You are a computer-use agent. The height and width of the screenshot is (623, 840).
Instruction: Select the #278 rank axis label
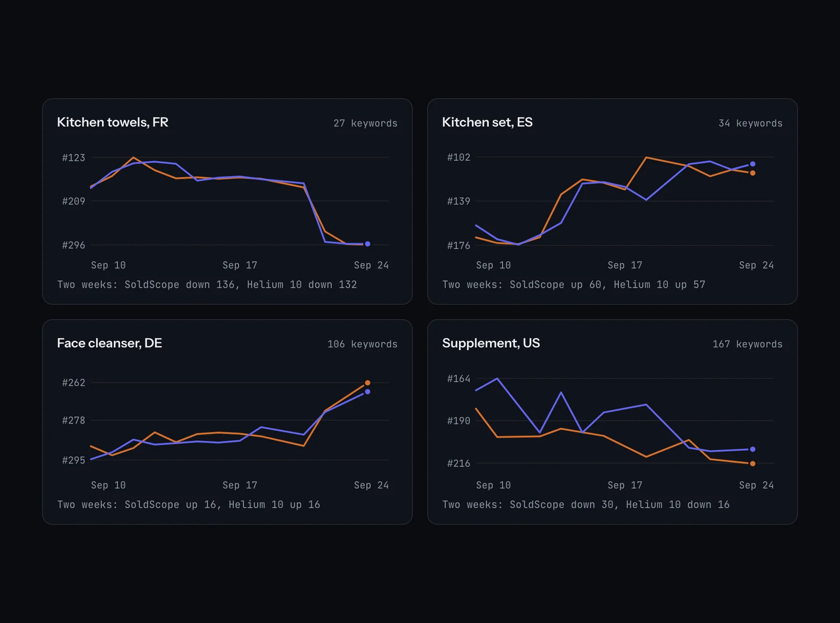[73, 420]
